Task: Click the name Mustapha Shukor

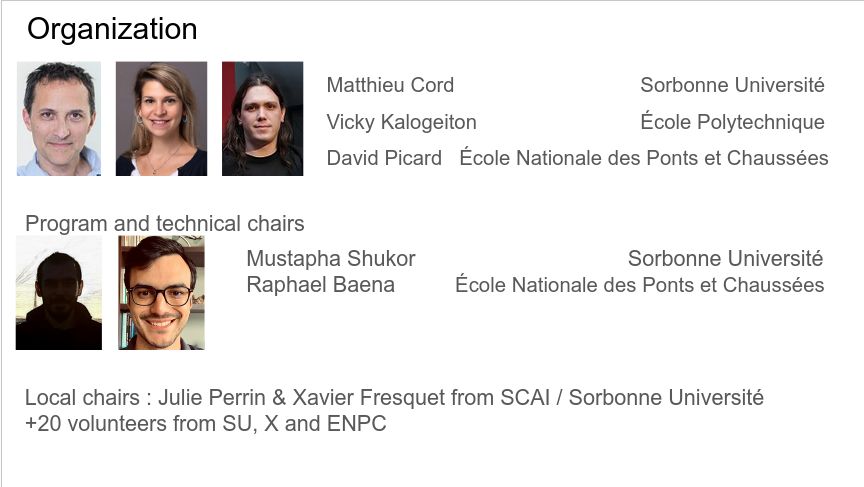Action: pos(331,258)
